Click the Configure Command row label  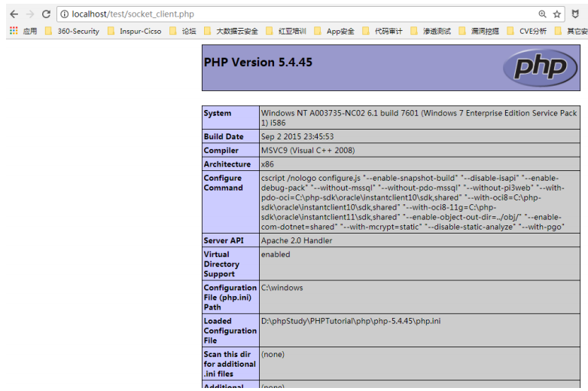tap(223, 183)
